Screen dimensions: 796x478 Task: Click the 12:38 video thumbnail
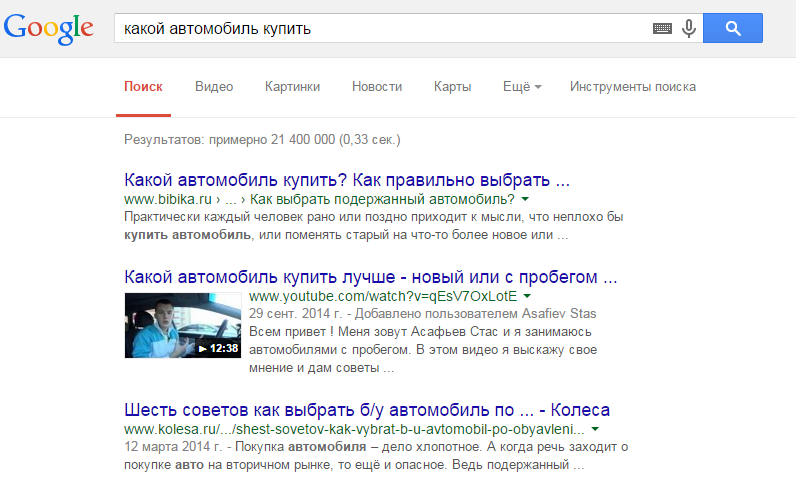[x=183, y=325]
